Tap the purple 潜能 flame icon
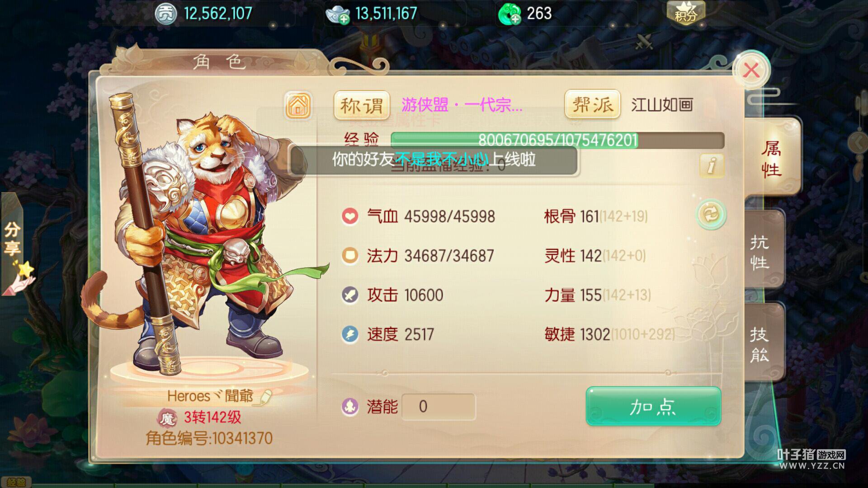This screenshot has height=488, width=868. coord(349,407)
